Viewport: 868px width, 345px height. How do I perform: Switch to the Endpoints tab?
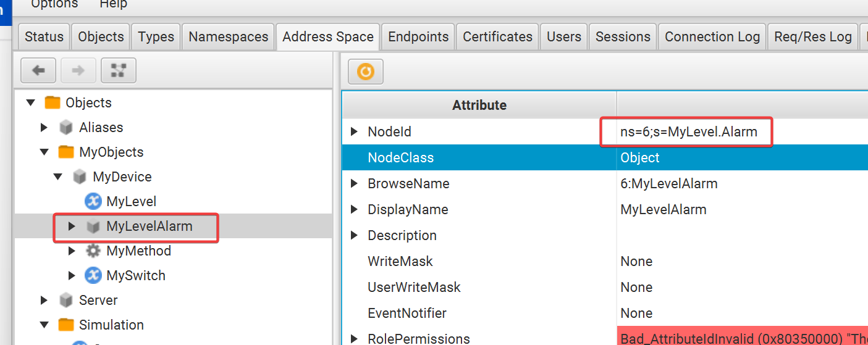click(418, 36)
